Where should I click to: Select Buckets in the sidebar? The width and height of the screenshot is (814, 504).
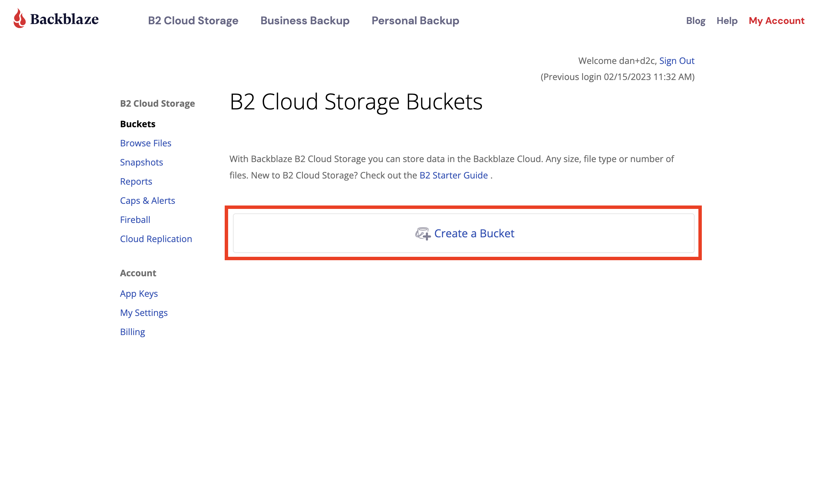pos(138,124)
